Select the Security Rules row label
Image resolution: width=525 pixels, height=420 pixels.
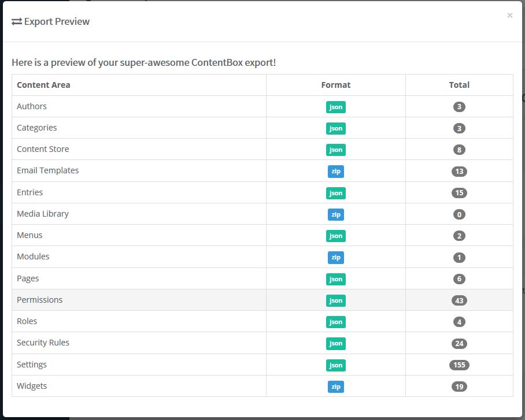point(43,343)
